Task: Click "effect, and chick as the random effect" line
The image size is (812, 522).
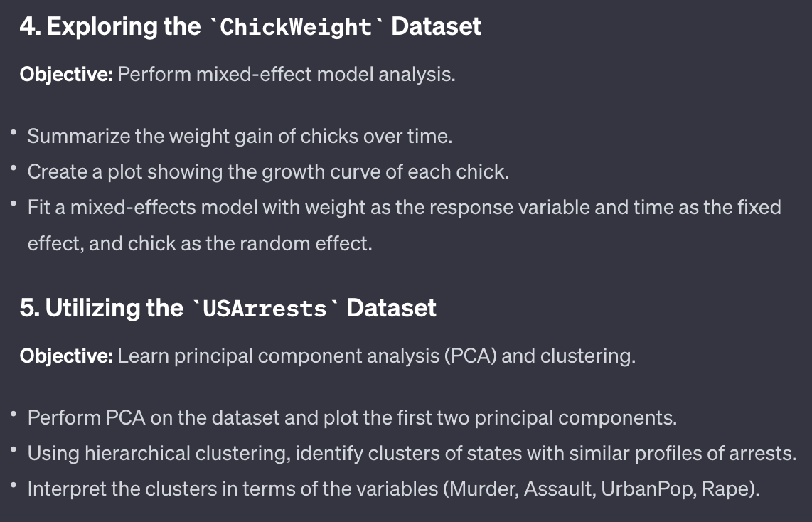Action: coord(200,243)
